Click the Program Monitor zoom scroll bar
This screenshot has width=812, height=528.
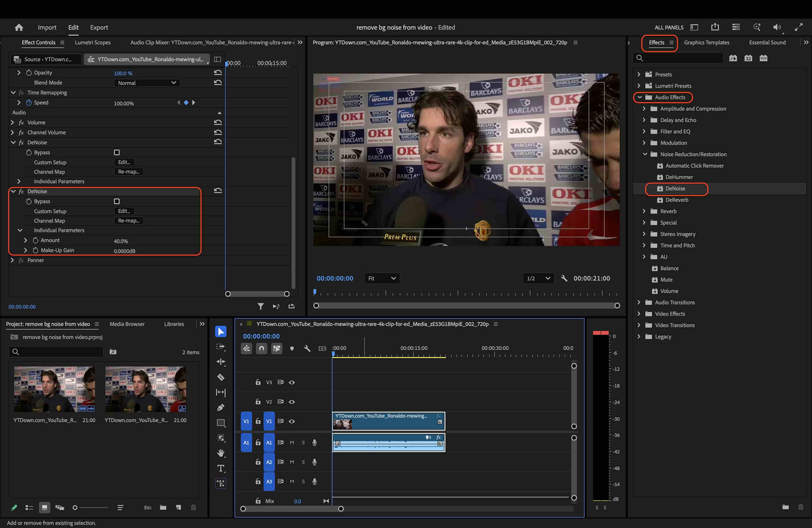pos(467,306)
